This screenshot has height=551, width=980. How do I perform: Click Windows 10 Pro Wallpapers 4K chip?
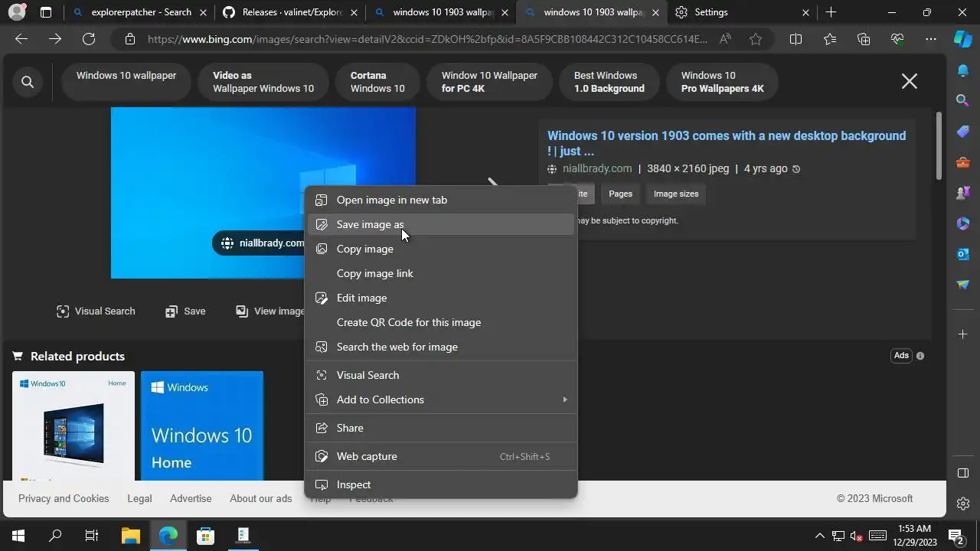[723, 82]
